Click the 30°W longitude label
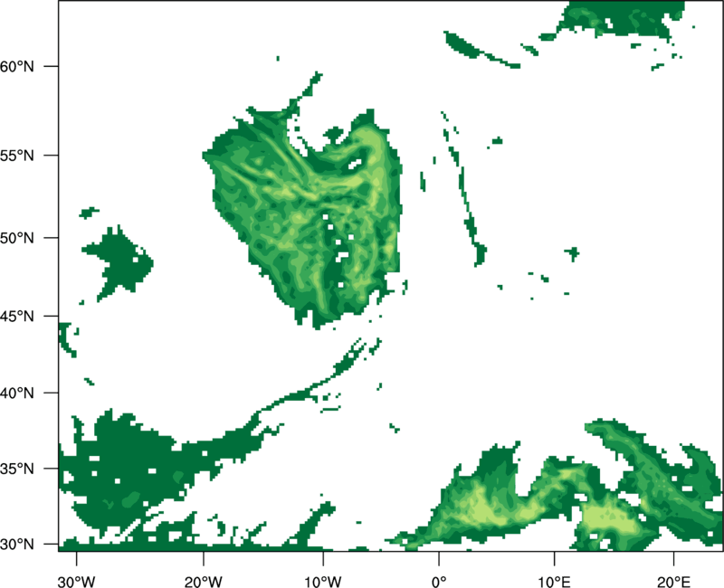The height and width of the screenshot is (588, 724). click(x=76, y=582)
